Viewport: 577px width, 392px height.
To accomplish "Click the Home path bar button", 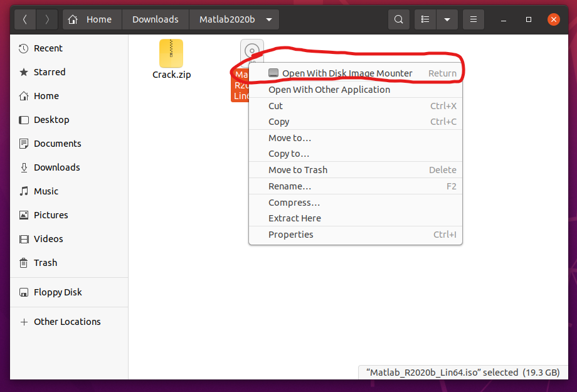I will click(92, 19).
